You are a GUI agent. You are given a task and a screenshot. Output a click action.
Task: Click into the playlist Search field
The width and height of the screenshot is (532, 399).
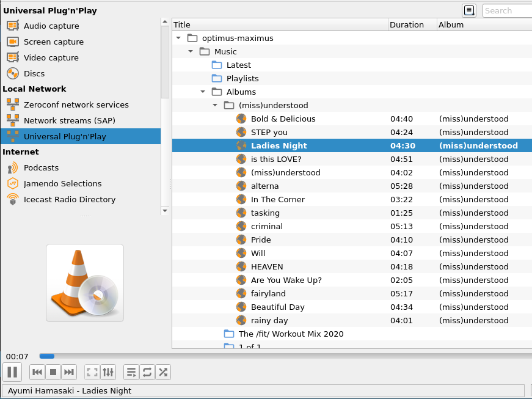click(x=507, y=10)
